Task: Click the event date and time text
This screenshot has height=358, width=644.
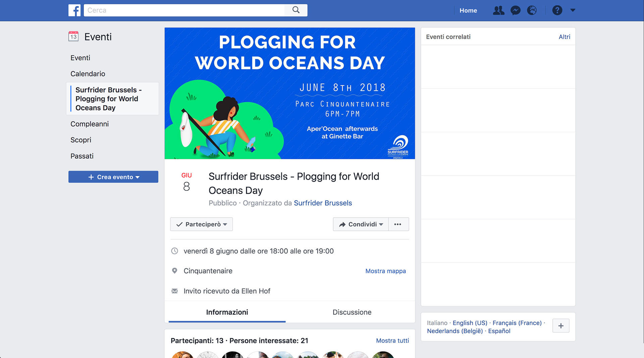Action: click(x=259, y=251)
